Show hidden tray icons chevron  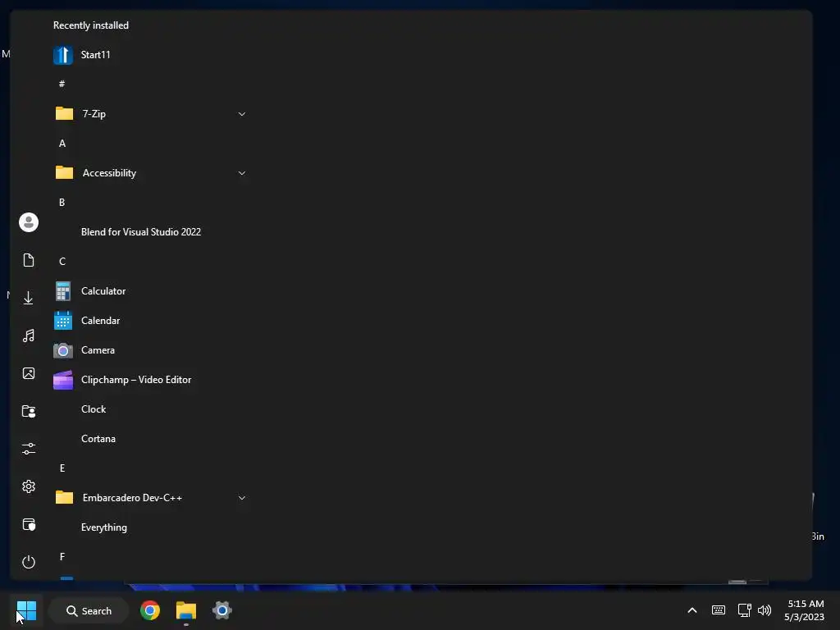[692, 610]
